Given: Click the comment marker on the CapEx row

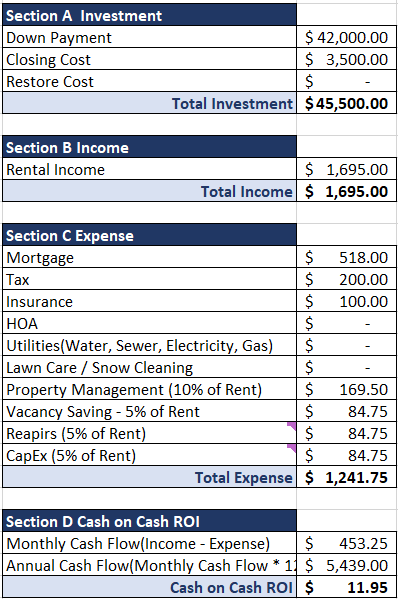Looking at the screenshot, I should point(292,448).
